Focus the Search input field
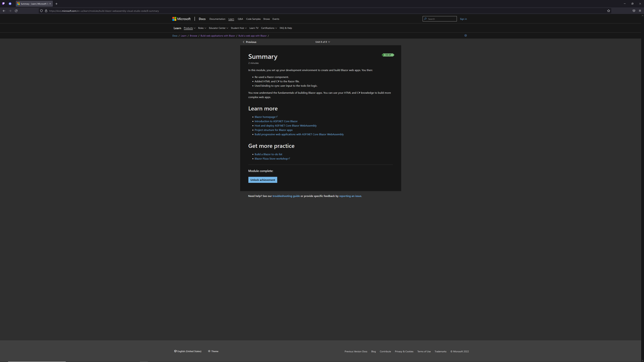This screenshot has height=362, width=644. (x=440, y=19)
